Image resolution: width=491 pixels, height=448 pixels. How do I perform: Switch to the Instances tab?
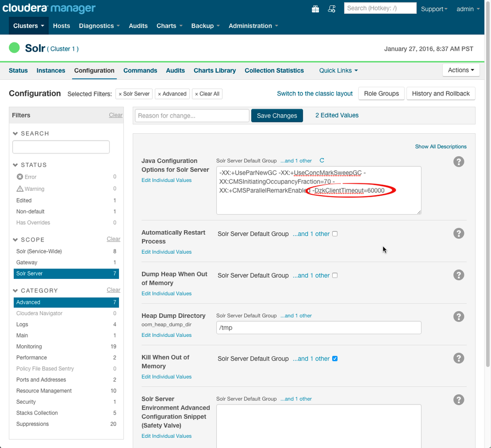click(x=51, y=70)
